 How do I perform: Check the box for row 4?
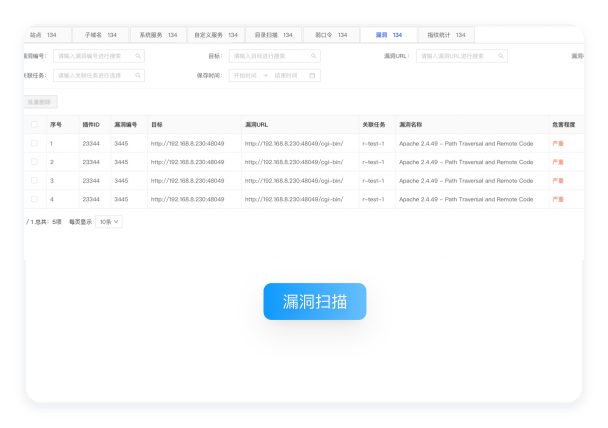34,199
